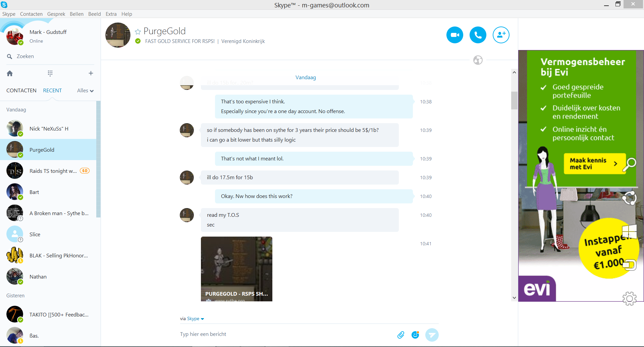Open the Skype home view

10,73
